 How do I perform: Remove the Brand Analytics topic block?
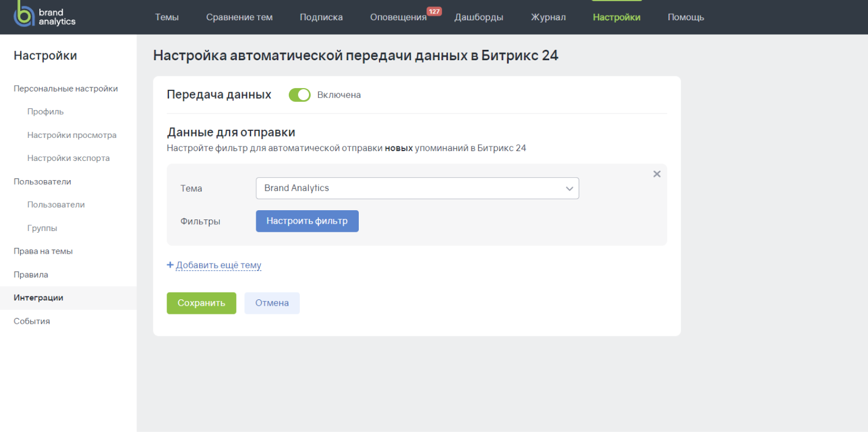(657, 174)
